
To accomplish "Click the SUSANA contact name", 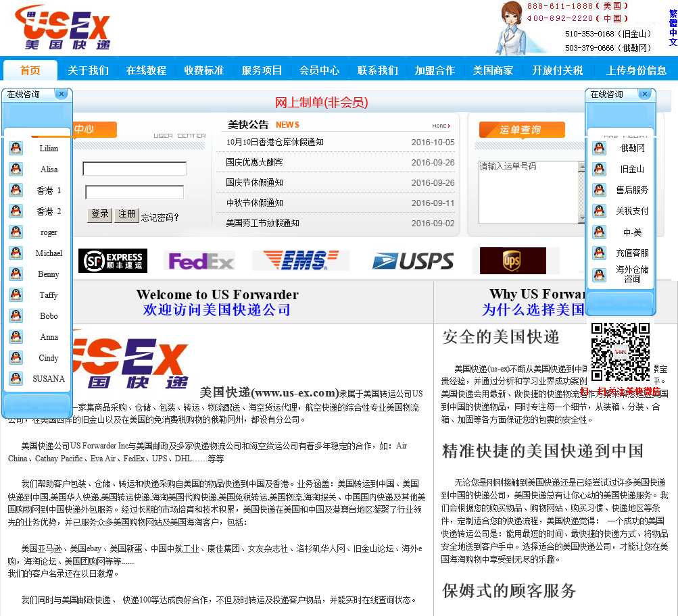I will point(49,378).
